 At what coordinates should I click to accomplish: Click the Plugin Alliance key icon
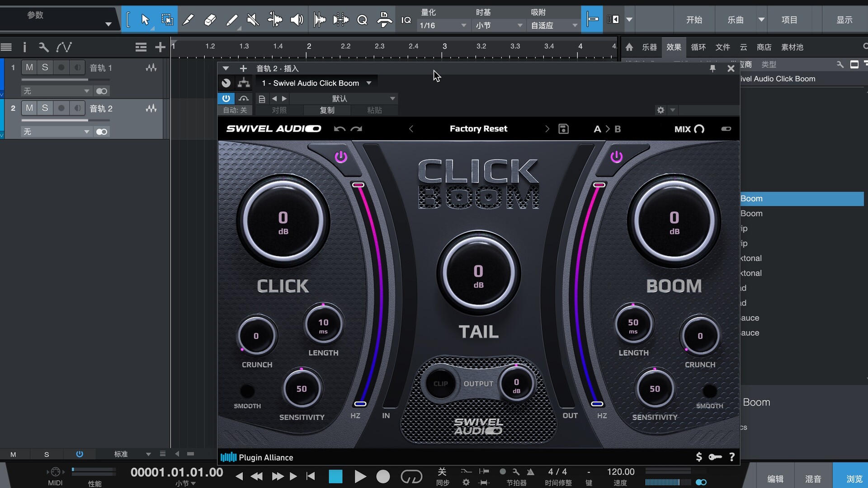(715, 457)
